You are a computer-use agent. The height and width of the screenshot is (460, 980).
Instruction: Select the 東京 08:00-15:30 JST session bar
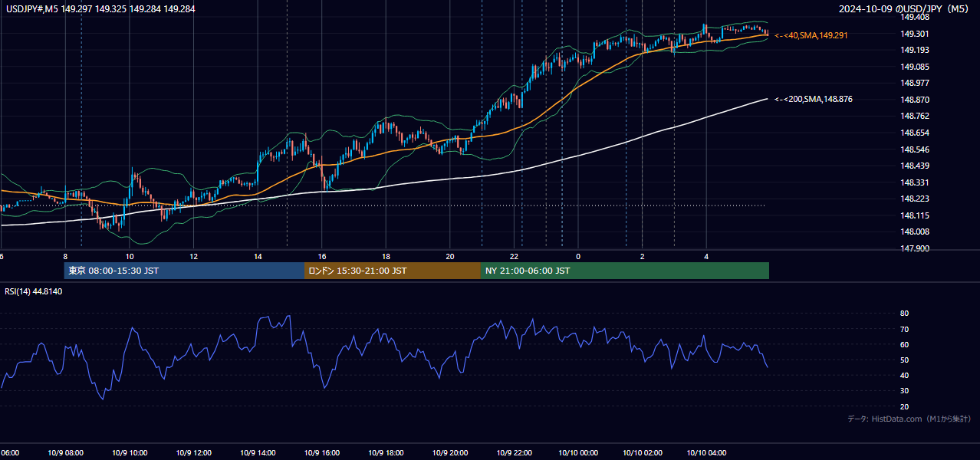click(x=184, y=271)
